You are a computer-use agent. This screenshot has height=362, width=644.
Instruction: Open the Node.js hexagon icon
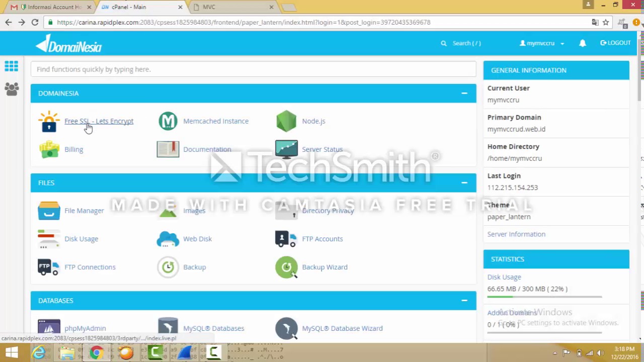pos(286,121)
